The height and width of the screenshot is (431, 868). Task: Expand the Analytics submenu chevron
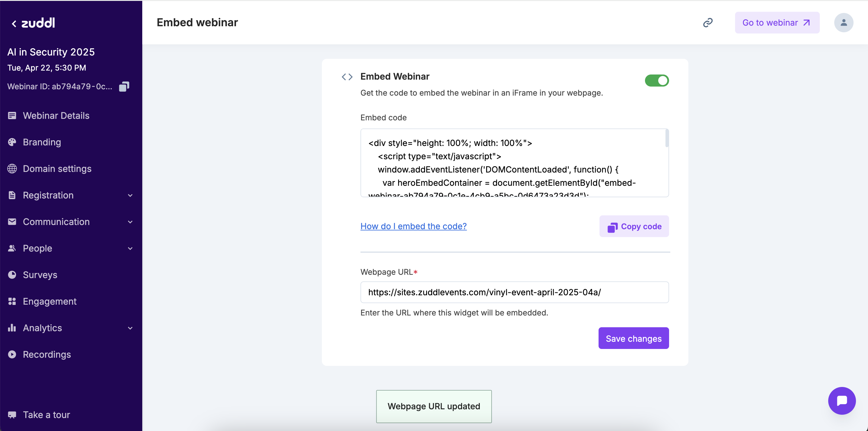click(x=130, y=328)
